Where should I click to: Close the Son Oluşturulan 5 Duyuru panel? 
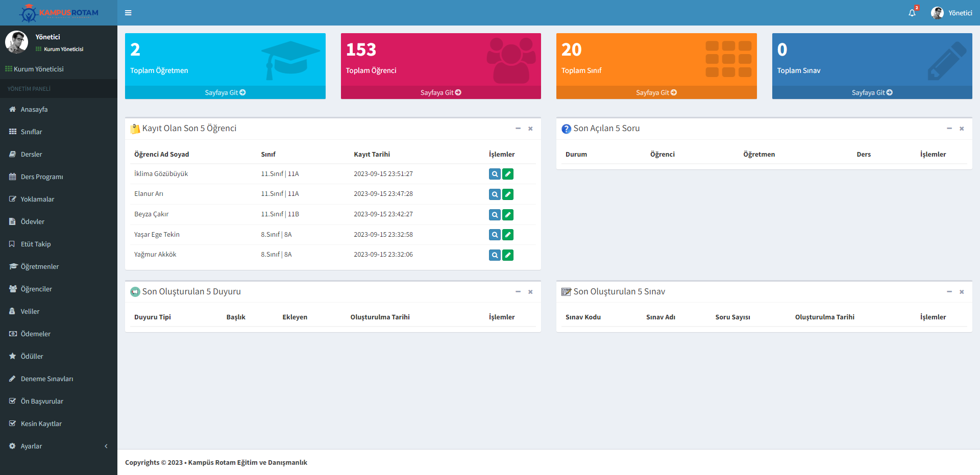point(530,292)
